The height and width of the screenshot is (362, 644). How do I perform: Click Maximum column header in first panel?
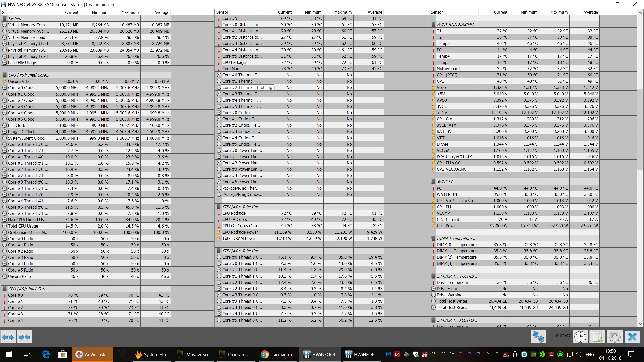click(x=130, y=12)
